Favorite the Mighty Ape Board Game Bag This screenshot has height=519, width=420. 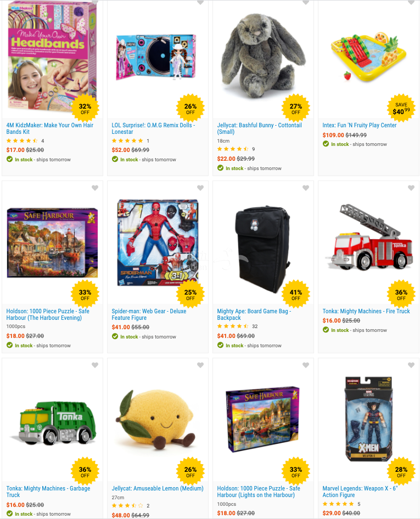tap(306, 188)
